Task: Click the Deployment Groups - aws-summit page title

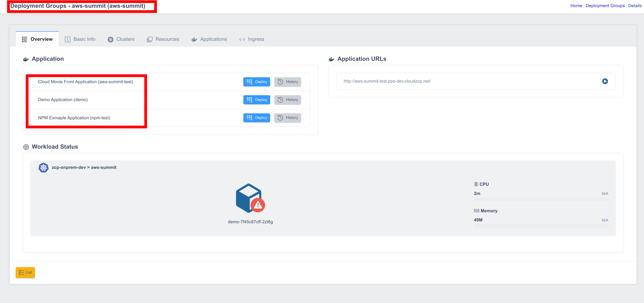Action: (x=78, y=6)
